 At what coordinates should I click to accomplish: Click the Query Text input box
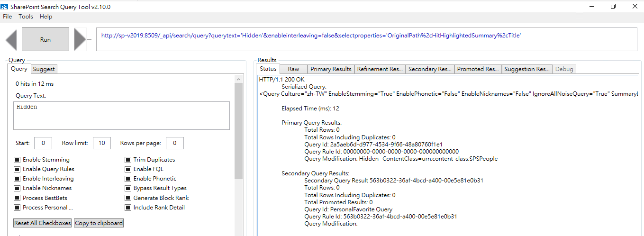(121, 115)
